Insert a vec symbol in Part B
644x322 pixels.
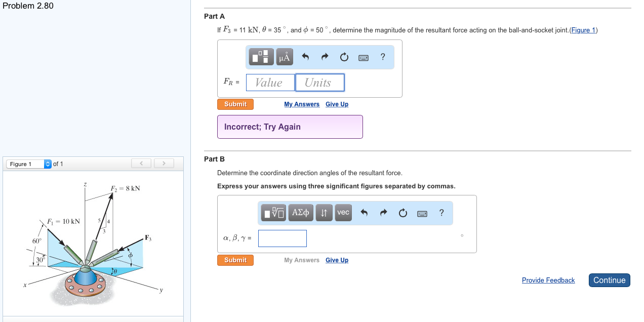pyautogui.click(x=343, y=213)
